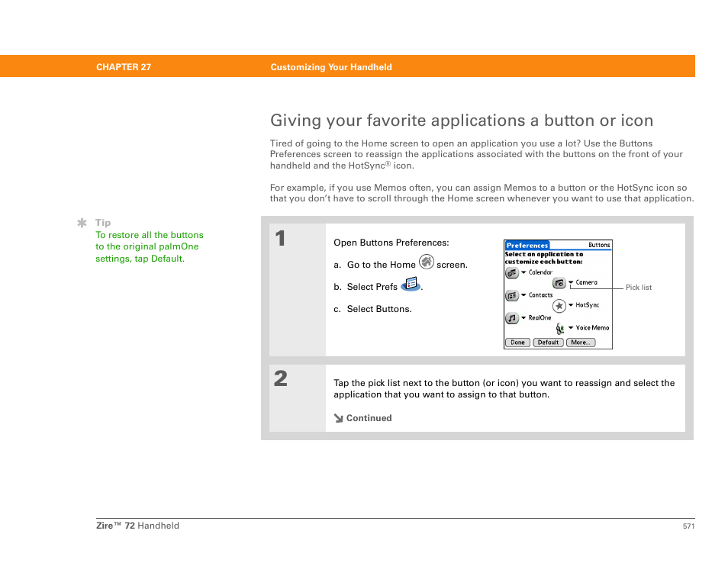This screenshot has width=728, height=563.
Task: Click the "Zire 72 Handheld" footer text
Action: (x=137, y=526)
